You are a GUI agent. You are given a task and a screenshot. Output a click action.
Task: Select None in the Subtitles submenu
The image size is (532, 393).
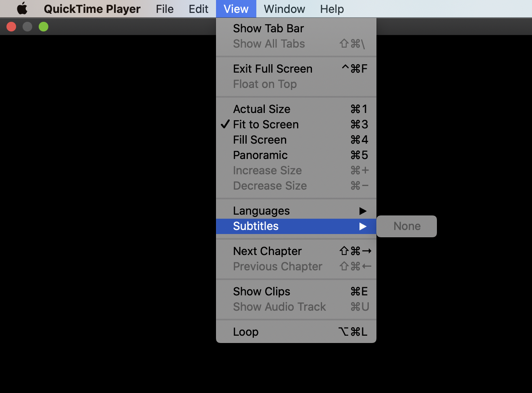point(407,226)
